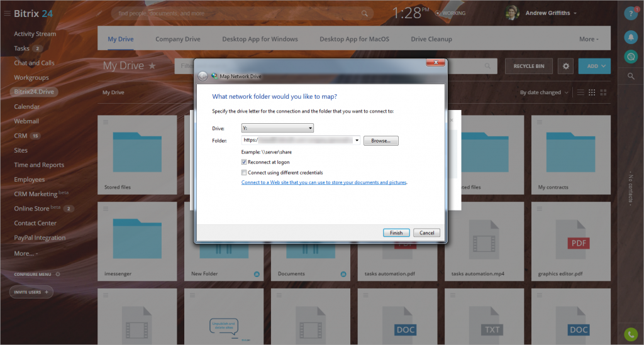Screen dimensions: 644x345
Task: Open the chat messenger icon in right panel
Action: click(x=631, y=56)
